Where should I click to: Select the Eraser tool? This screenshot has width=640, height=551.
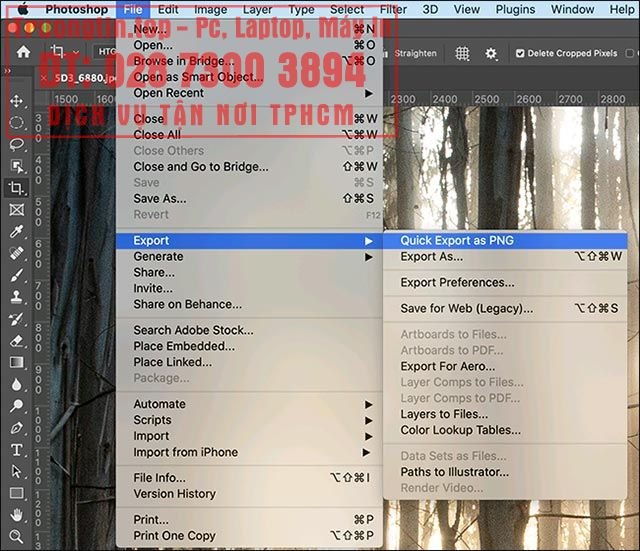click(16, 340)
